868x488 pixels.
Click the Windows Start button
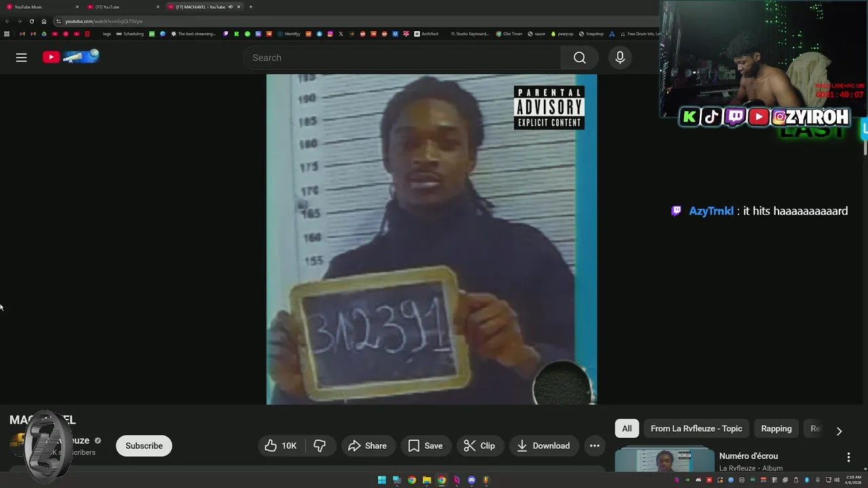tap(382, 481)
